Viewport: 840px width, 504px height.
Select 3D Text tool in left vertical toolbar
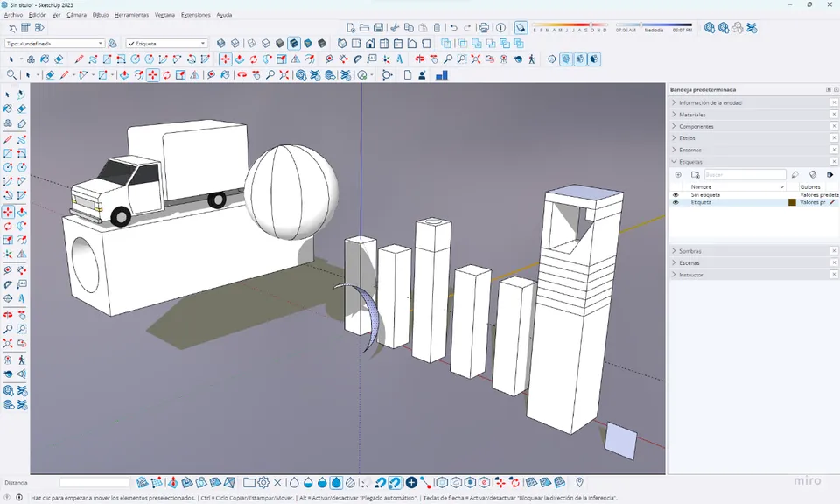21,299
